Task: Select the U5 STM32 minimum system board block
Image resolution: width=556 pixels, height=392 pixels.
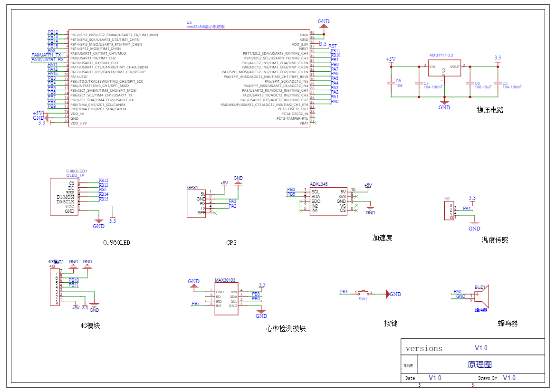Action: 189,78
